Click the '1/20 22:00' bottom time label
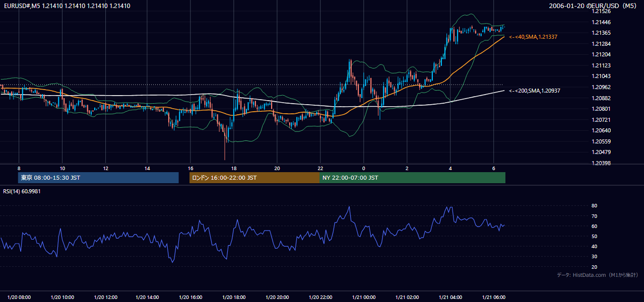This screenshot has width=644, height=302. tap(320, 297)
